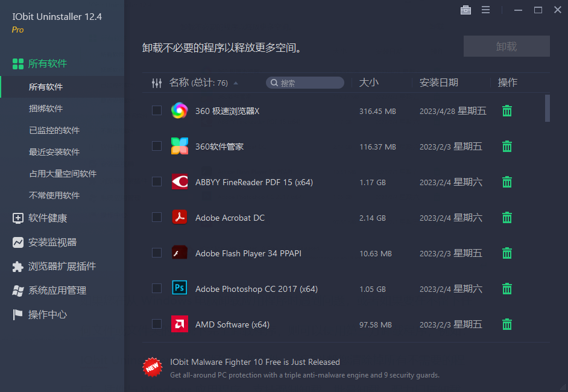The image size is (568, 392).
Task: Click the ABBYY FineReader app icon
Action: [x=179, y=182]
